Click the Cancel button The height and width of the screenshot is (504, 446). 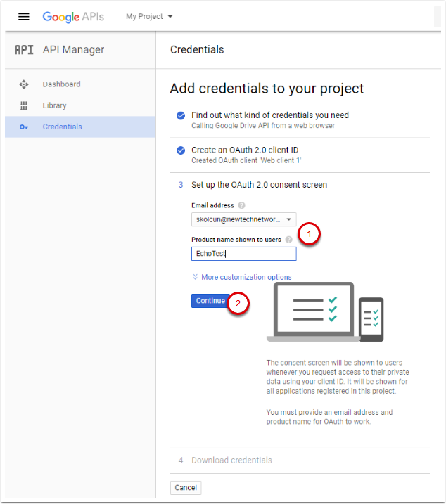point(186,488)
